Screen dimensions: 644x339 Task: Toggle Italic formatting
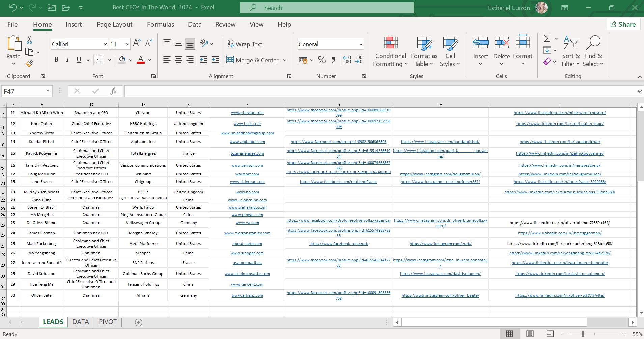click(68, 60)
